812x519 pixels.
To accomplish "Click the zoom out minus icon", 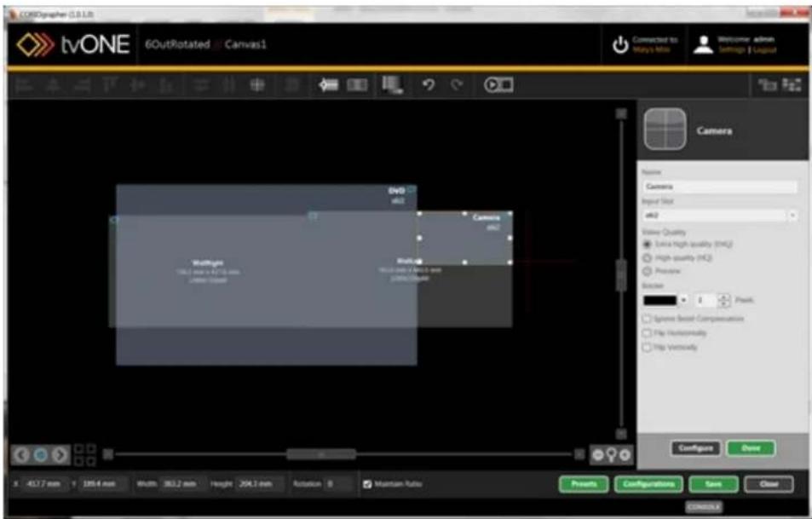I will pos(598,455).
